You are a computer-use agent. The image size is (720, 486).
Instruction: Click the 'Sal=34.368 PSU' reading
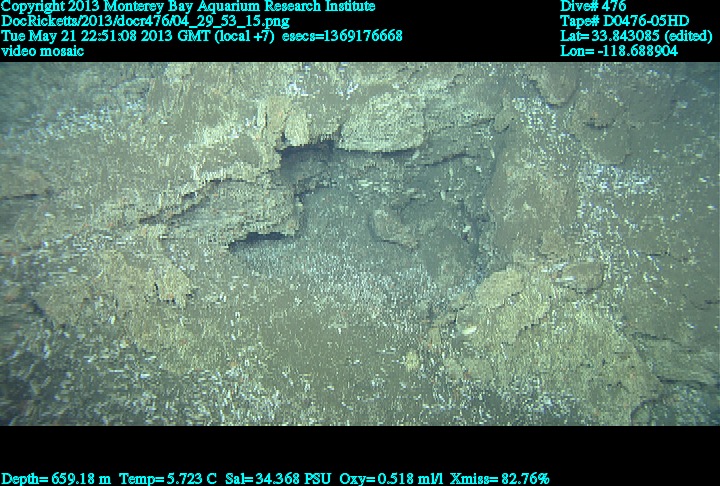pos(277,479)
